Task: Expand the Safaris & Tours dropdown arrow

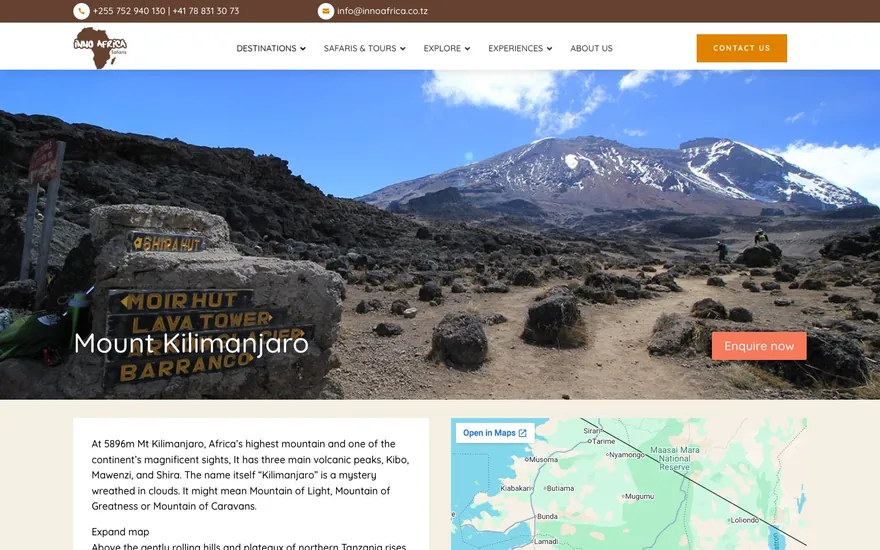Action: pos(402,49)
